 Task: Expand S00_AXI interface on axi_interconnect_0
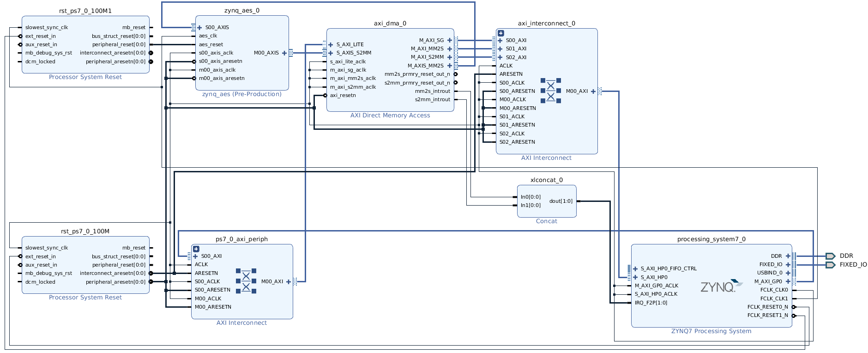point(500,41)
